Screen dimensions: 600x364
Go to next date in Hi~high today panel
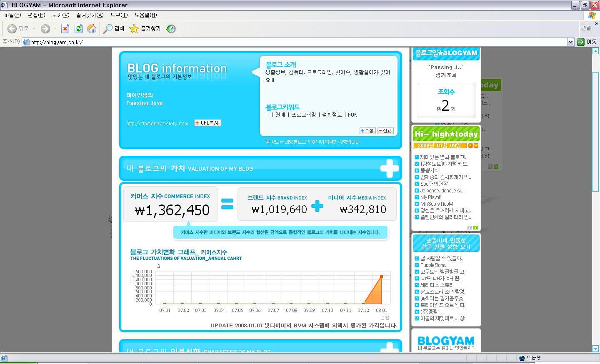(476, 145)
